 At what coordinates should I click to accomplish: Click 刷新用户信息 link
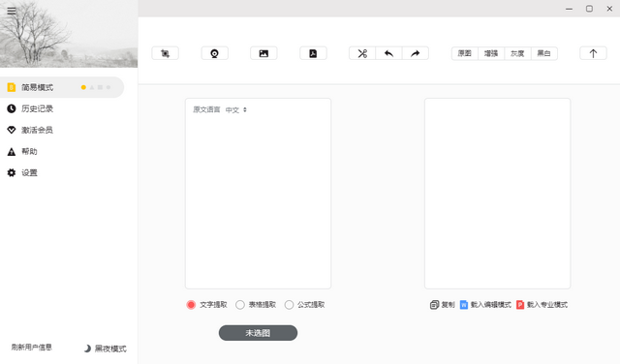[x=32, y=347]
